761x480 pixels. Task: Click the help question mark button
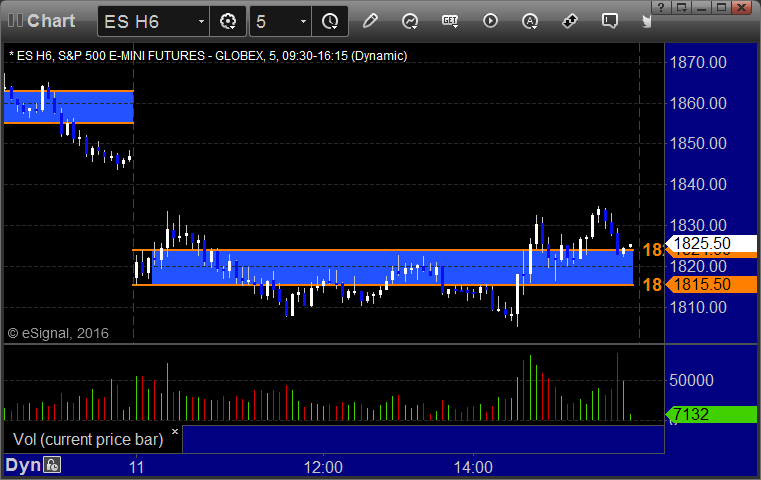pyautogui.click(x=662, y=7)
